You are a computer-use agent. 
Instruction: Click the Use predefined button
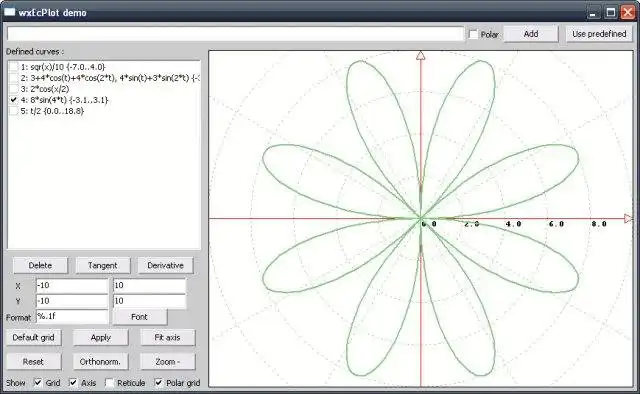tap(599, 34)
